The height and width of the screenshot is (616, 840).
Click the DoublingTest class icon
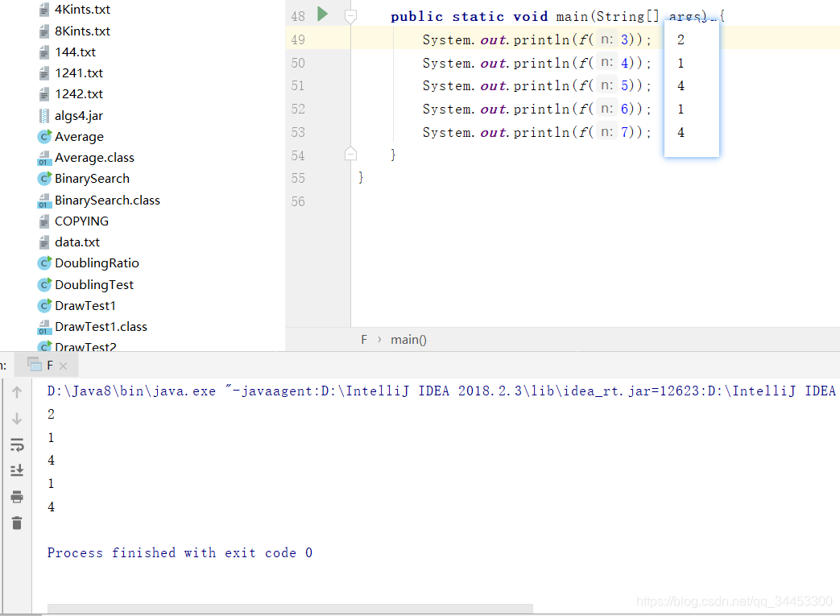coord(44,284)
